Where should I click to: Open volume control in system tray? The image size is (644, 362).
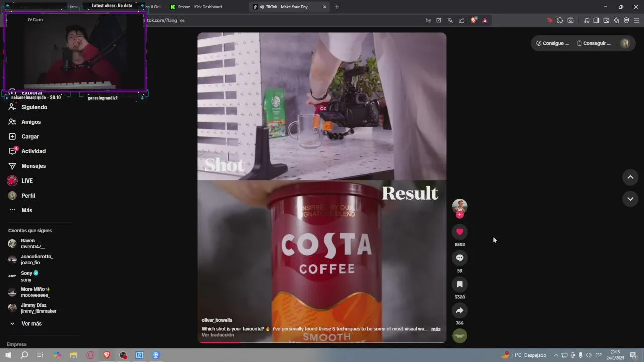click(589, 355)
